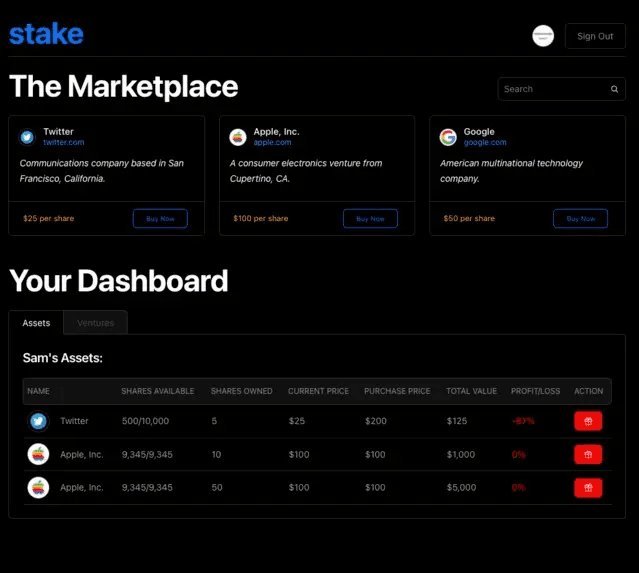
Task: Open the user profile avatar
Action: point(543,36)
